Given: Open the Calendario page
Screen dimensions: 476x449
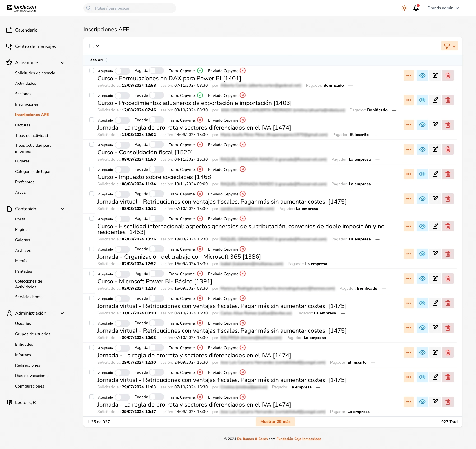Looking at the screenshot, I should pos(26,30).
